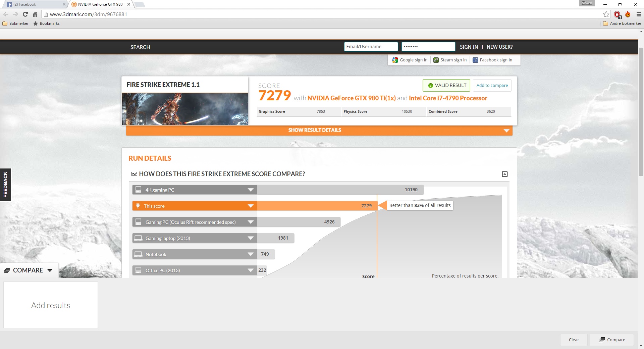The image size is (644, 349).
Task: Expand the Office PC (2013) dropdown arrow
Action: pos(251,270)
